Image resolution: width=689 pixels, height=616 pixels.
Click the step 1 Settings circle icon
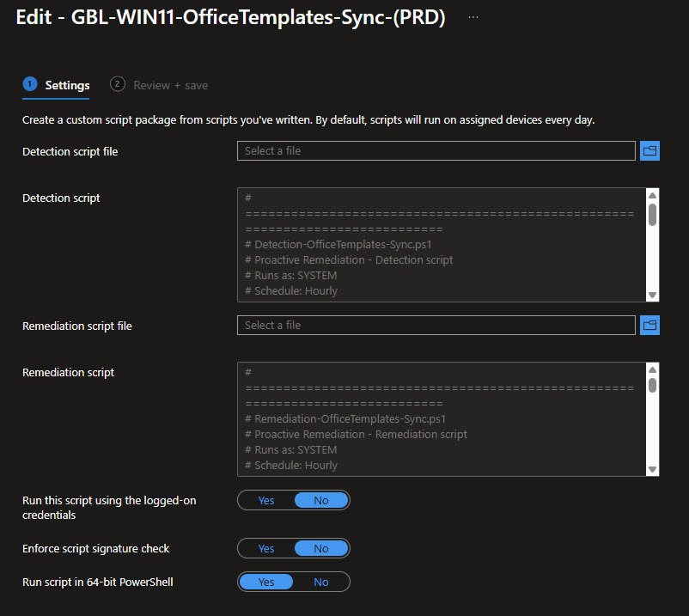point(30,84)
